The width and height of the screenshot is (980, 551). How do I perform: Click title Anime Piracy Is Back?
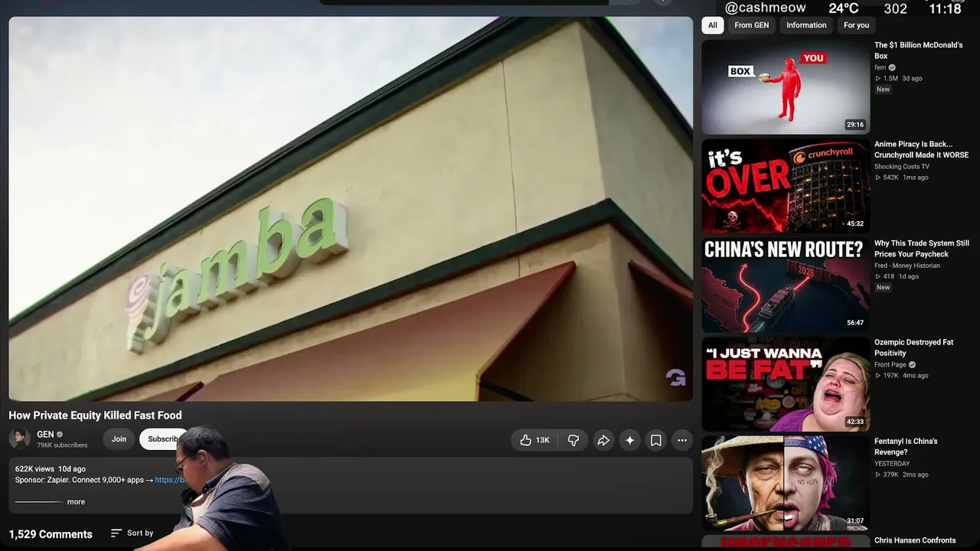pyautogui.click(x=922, y=149)
